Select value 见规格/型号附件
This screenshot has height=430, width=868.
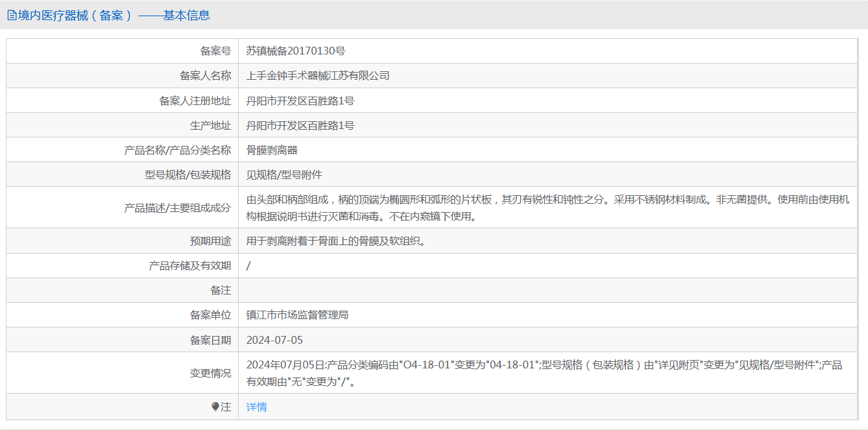point(284,174)
